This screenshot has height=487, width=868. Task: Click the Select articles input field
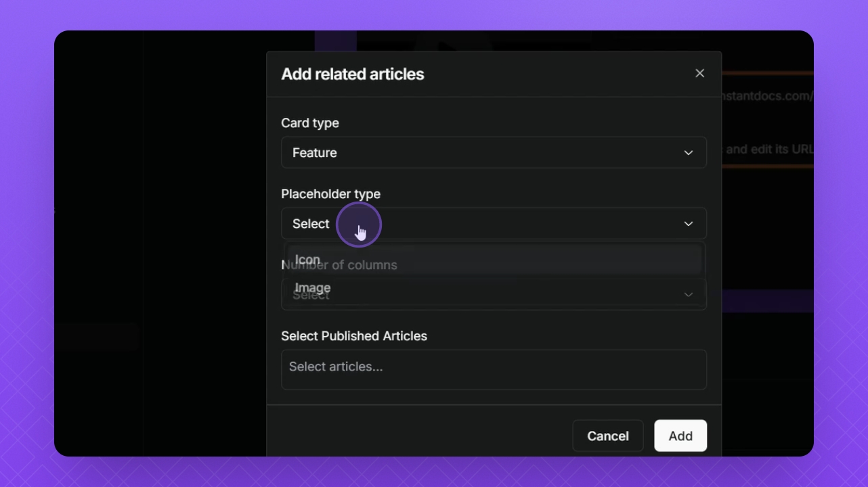[x=494, y=369]
